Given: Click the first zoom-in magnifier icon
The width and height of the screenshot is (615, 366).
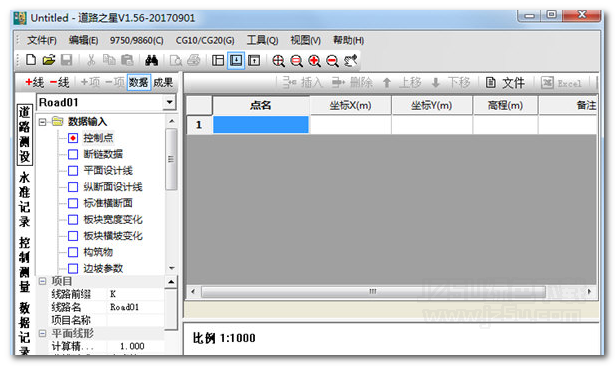Looking at the screenshot, I should (278, 60).
